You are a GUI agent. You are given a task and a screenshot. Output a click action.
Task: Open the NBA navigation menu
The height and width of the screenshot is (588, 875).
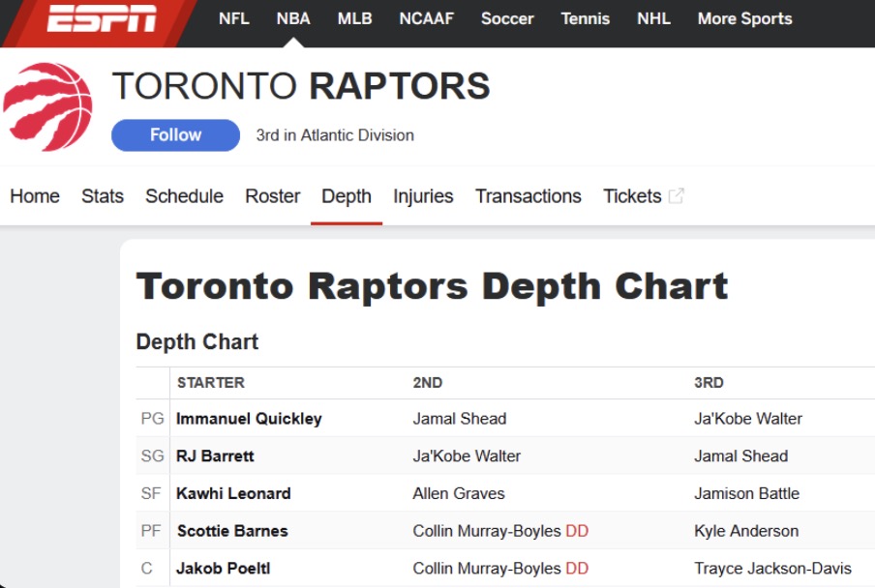[293, 19]
